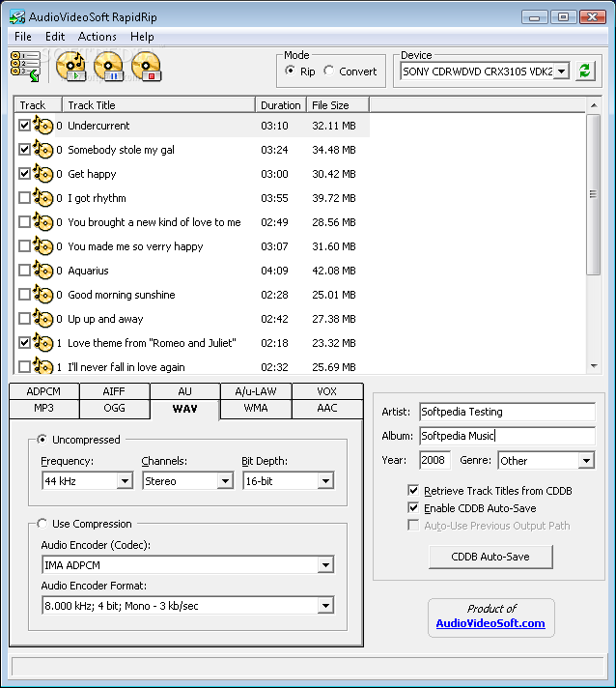Click the track list scroll up arrow
The height and width of the screenshot is (688, 616).
594,105
